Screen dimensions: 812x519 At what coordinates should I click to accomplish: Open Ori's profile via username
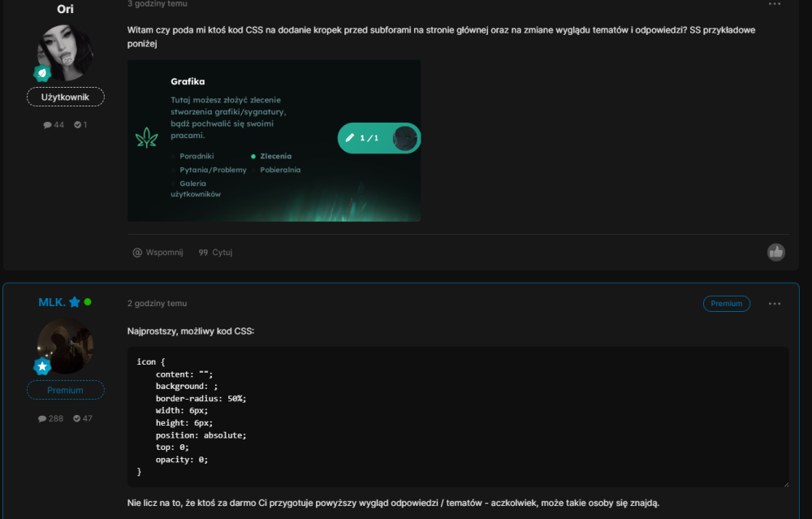tap(65, 9)
